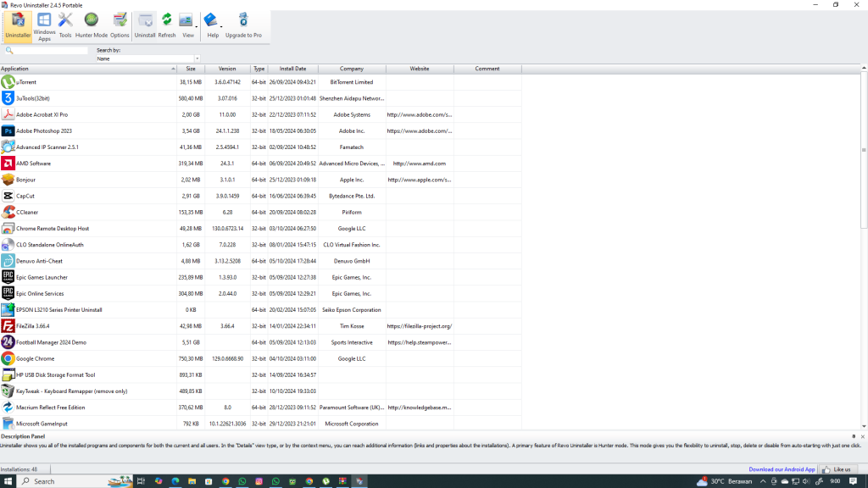Click the Website column header
This screenshot has height=488, width=868.
pos(420,69)
